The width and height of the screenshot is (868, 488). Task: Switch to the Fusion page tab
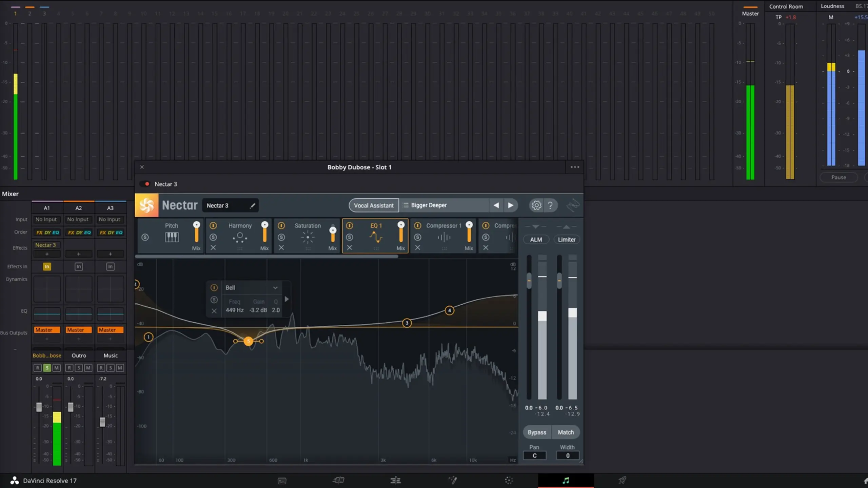click(x=452, y=480)
